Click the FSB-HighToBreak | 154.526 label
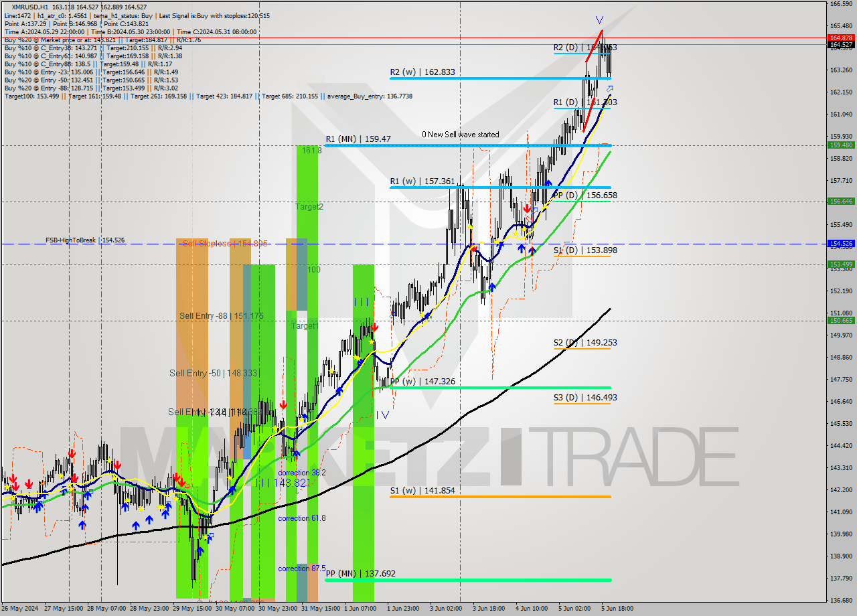Image resolution: width=857 pixels, height=616 pixels. click(85, 240)
